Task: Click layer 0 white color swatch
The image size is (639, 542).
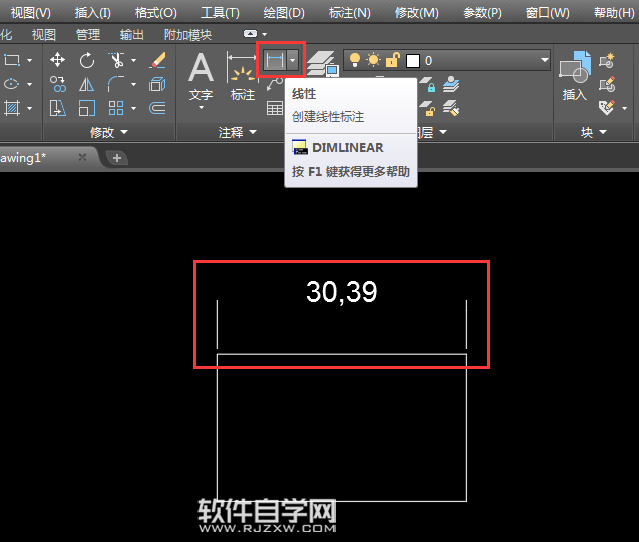Action: (413, 61)
